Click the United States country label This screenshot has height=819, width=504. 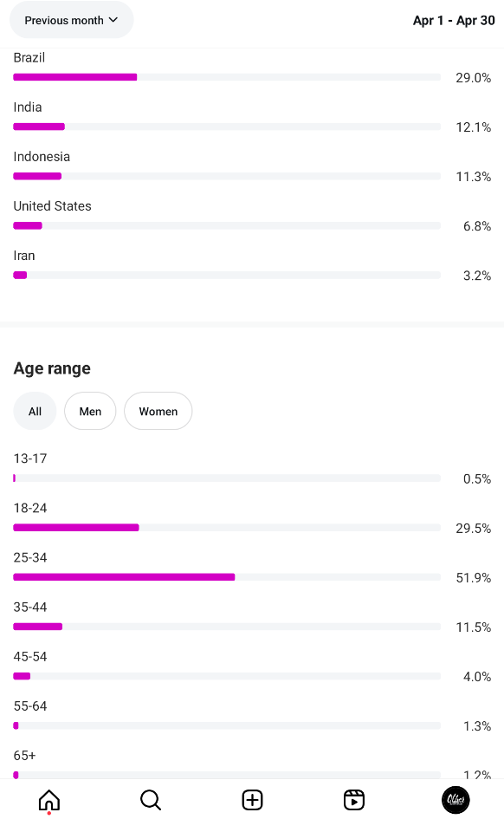coord(52,206)
